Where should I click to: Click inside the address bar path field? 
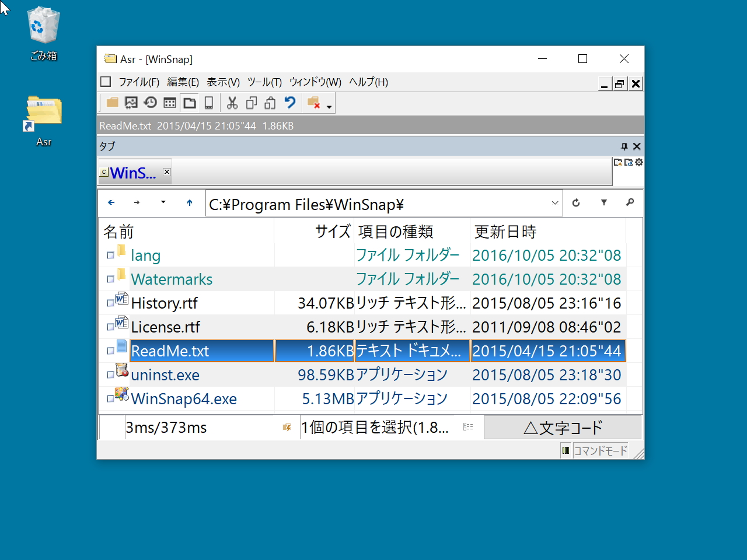tap(379, 204)
